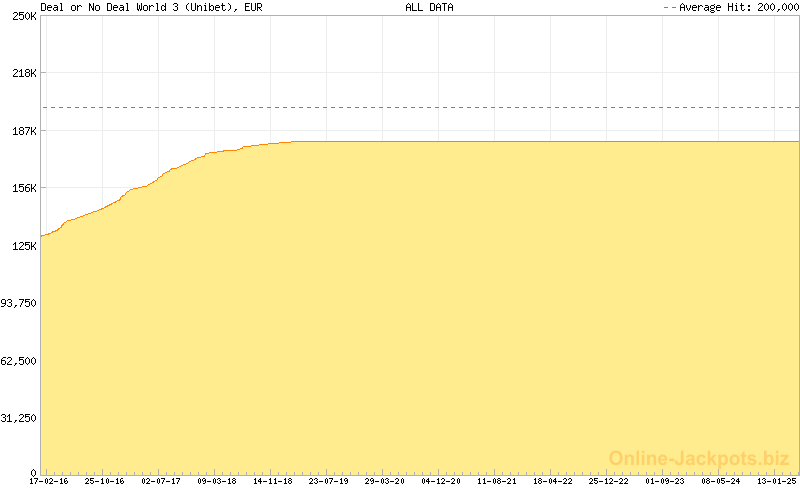
Task: Select the 18-04-22 date marker
Action: 553,481
